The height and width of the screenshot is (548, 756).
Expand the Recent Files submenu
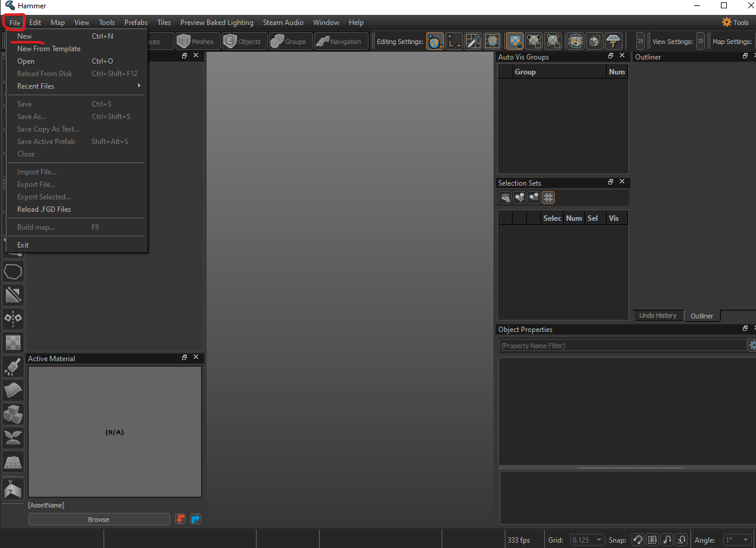[x=77, y=86]
